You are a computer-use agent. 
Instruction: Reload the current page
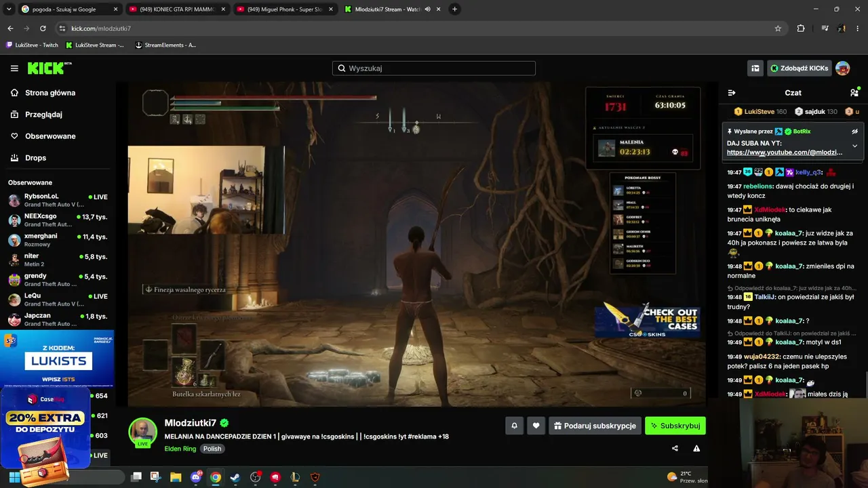point(43,28)
